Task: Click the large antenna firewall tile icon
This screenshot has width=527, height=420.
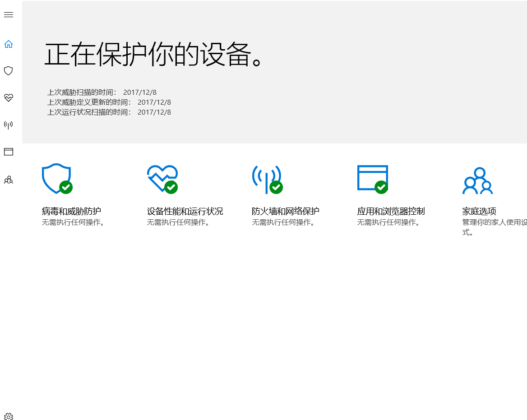Action: click(x=267, y=180)
